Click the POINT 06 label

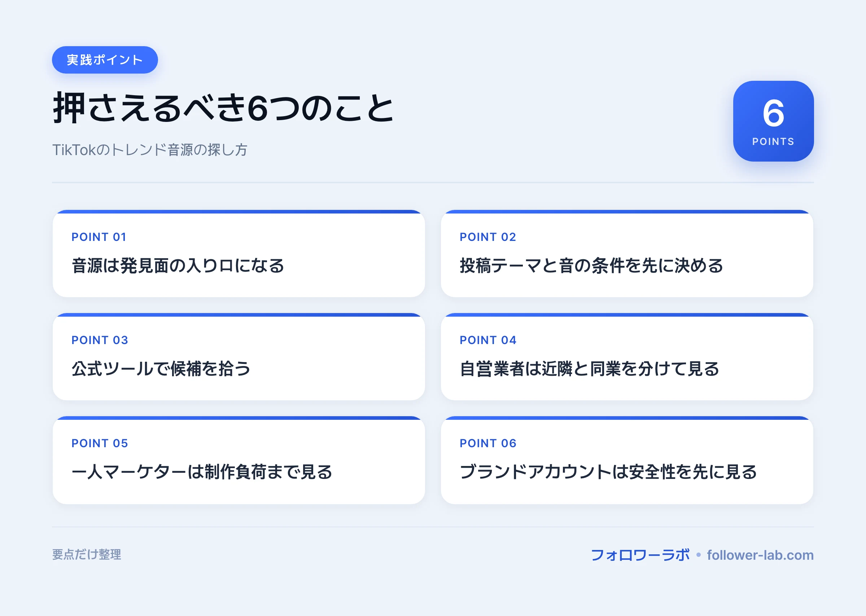pyautogui.click(x=488, y=443)
